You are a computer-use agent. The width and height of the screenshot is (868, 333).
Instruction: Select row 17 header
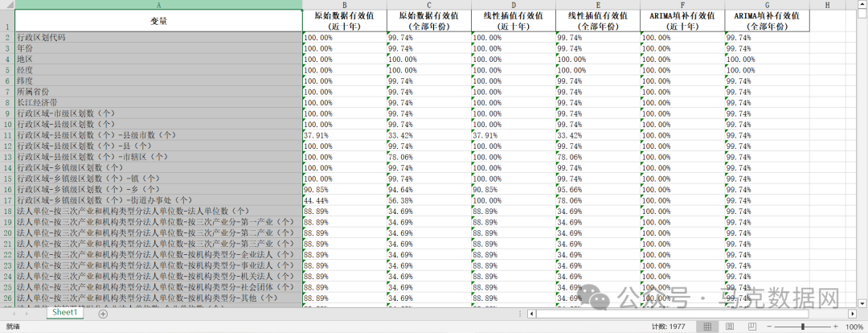coord(7,200)
